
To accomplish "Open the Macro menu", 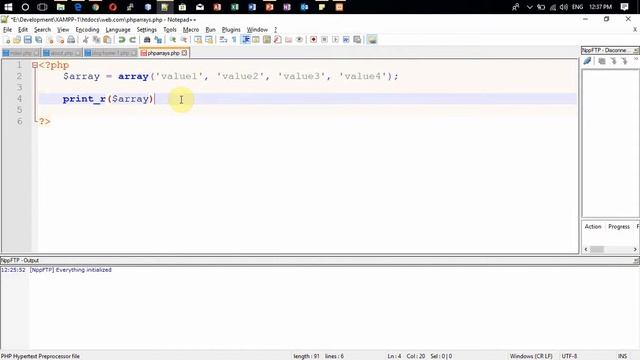I will [191, 30].
